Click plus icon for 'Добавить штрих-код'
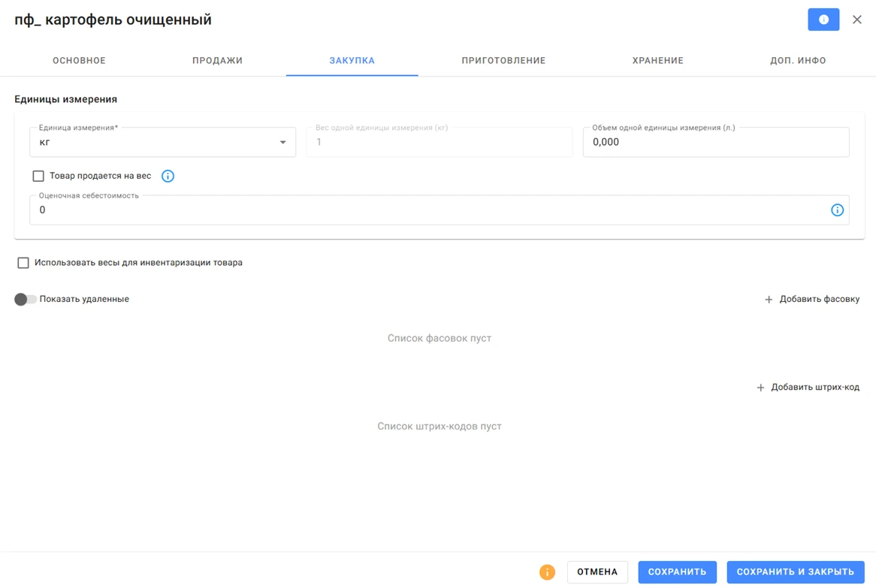This screenshot has height=588, width=876. coord(760,387)
